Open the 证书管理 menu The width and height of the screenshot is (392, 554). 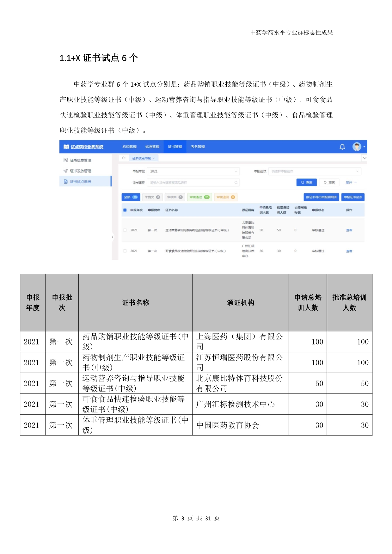tap(175, 147)
